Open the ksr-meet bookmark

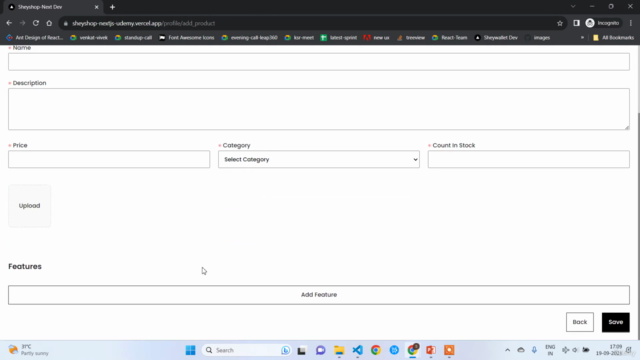tap(299, 38)
